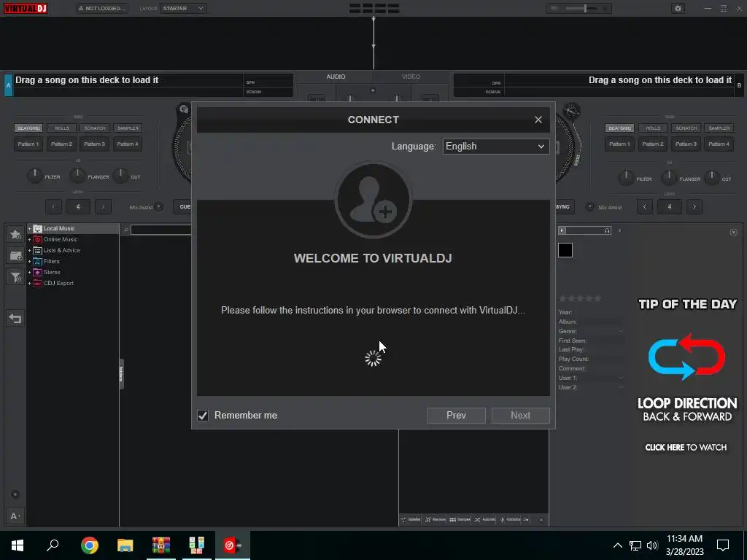Click the search magnifier icon in browser
Viewport: 747px width, 560px height.
(x=125, y=230)
